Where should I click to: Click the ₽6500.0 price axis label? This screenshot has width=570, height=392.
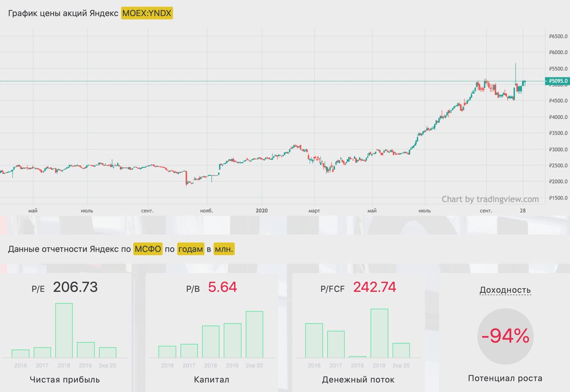coord(558,37)
